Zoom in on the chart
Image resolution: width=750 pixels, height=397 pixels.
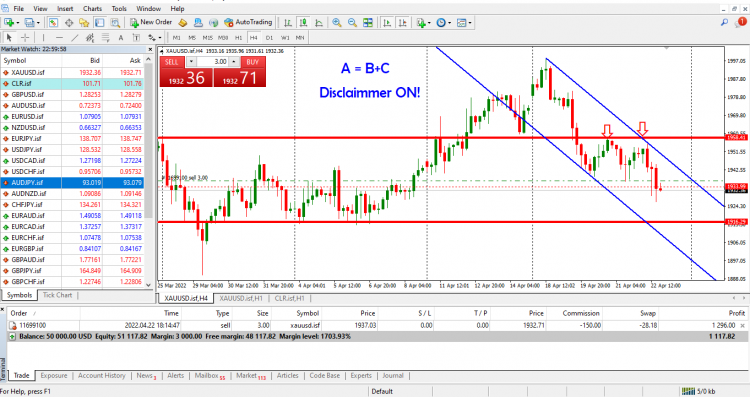(x=337, y=22)
